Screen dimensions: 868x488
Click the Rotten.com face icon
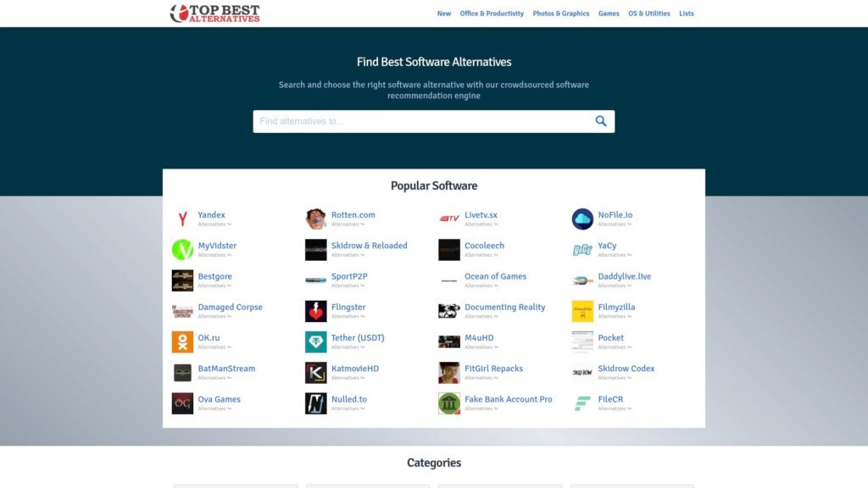pos(316,219)
